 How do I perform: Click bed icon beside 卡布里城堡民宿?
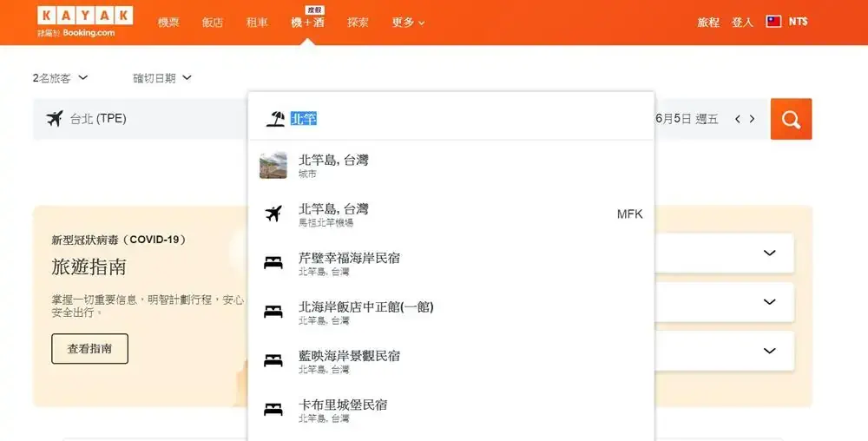tap(273, 410)
